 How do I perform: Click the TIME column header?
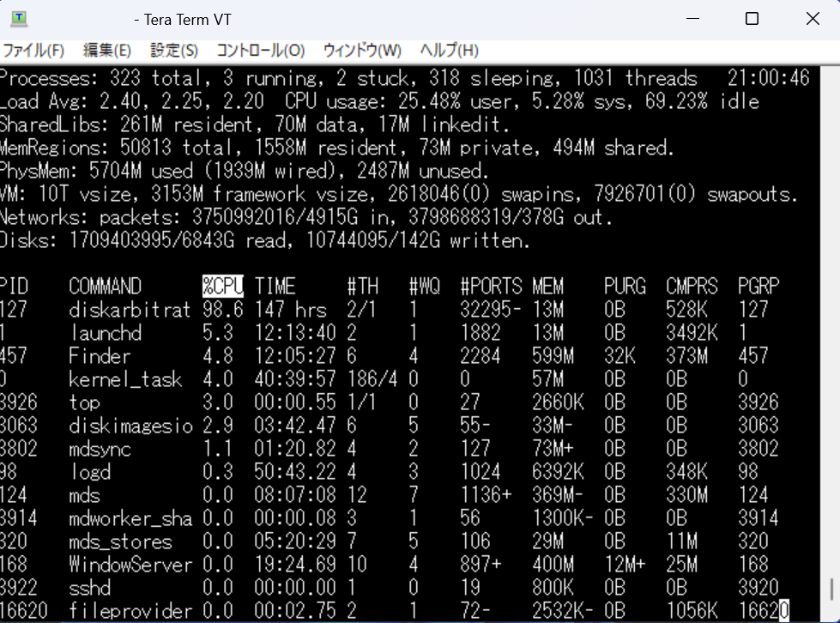click(275, 286)
